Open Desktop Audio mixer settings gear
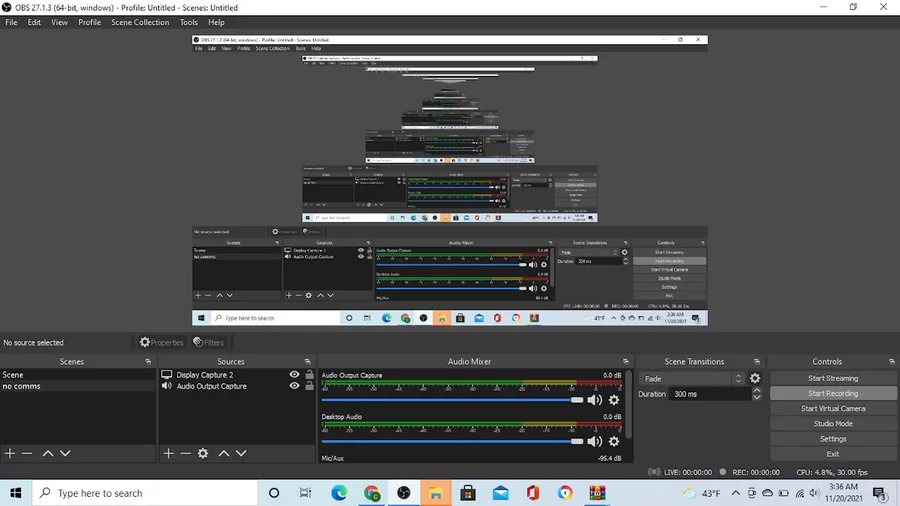This screenshot has width=900, height=506. point(614,441)
